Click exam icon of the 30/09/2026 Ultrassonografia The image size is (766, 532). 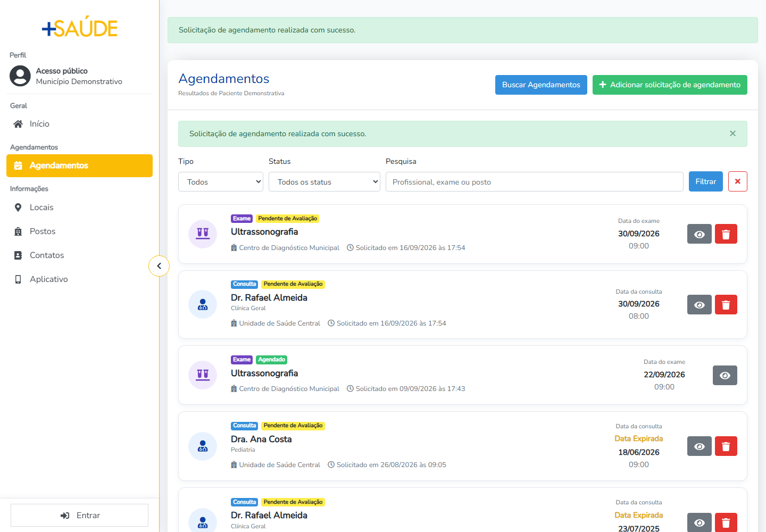tap(203, 234)
